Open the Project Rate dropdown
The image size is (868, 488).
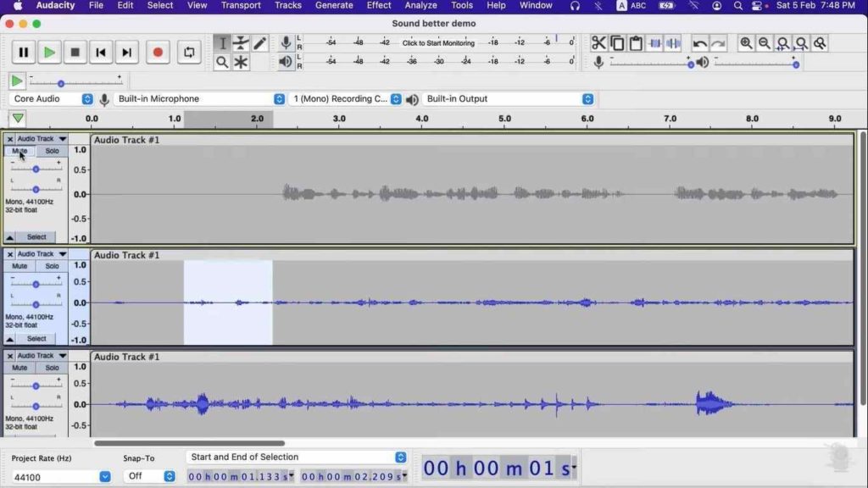(x=61, y=477)
